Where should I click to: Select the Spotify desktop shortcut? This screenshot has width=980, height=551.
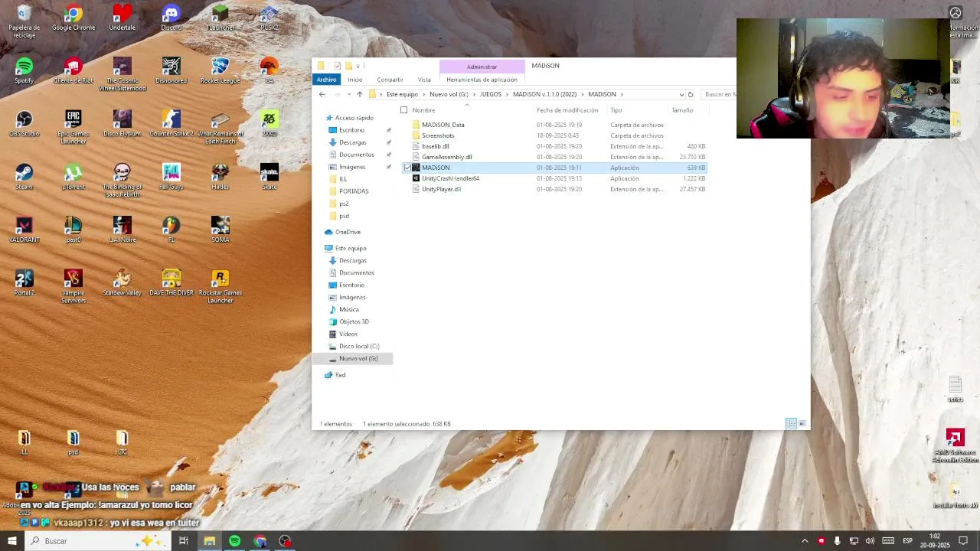pos(24,71)
